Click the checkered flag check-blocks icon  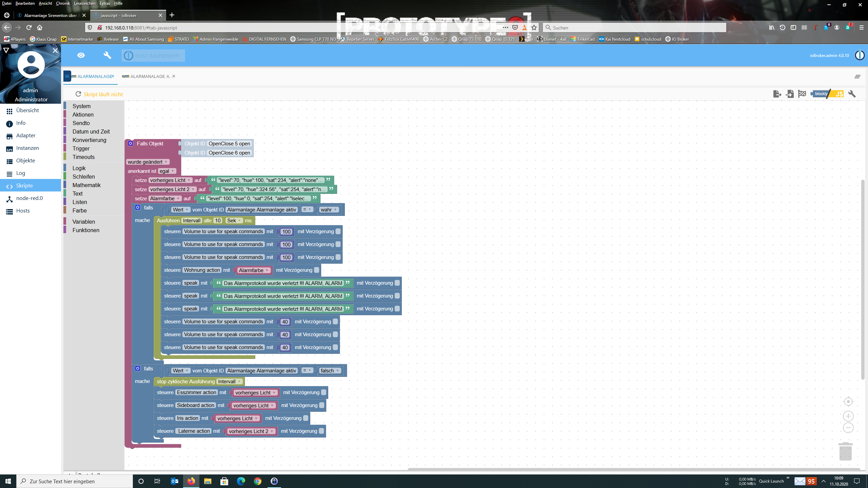tap(802, 94)
